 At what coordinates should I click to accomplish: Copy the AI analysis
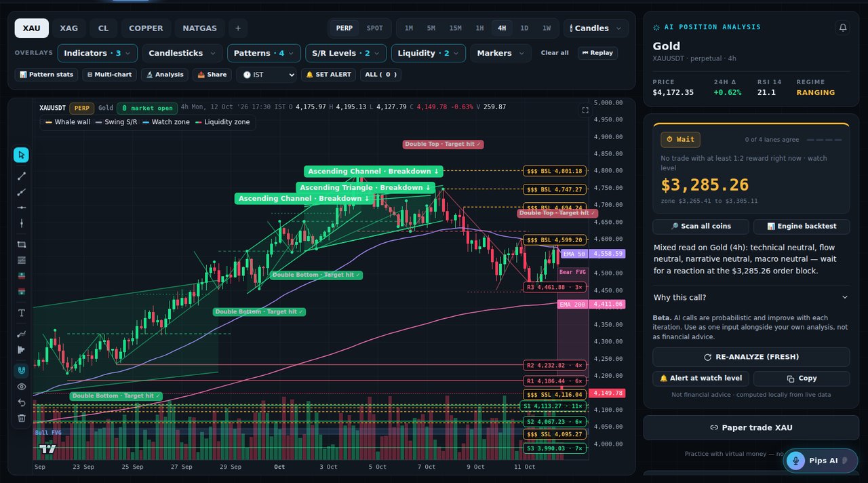coord(802,379)
